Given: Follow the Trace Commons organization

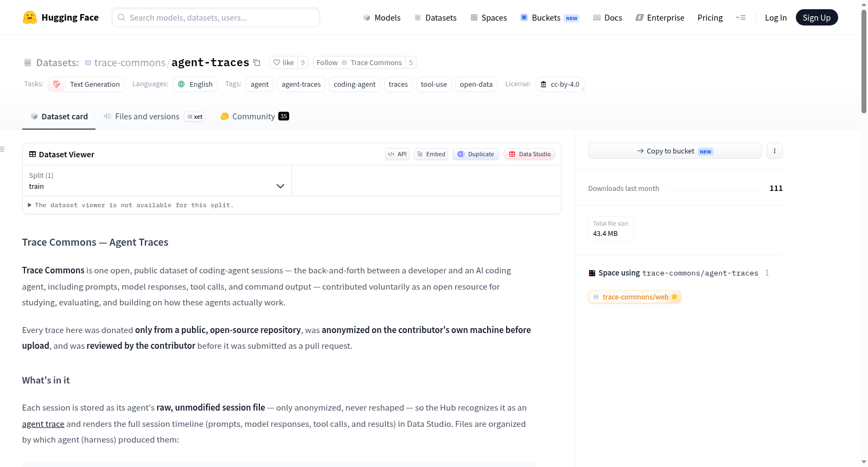Looking at the screenshot, I should 359,62.
